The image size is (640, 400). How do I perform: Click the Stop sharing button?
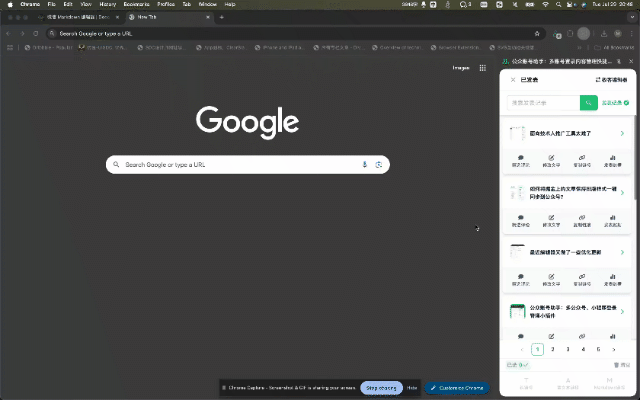pos(381,388)
